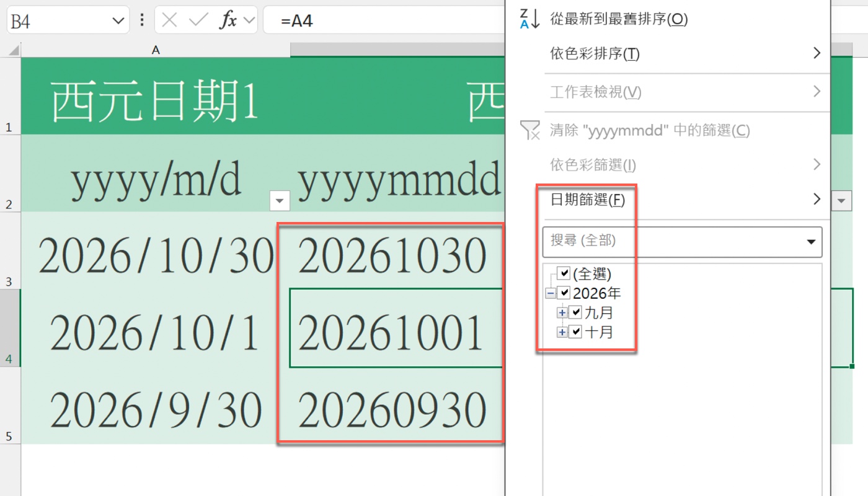
Task: Open the 依色彩篩選 submenu
Action: [668, 165]
